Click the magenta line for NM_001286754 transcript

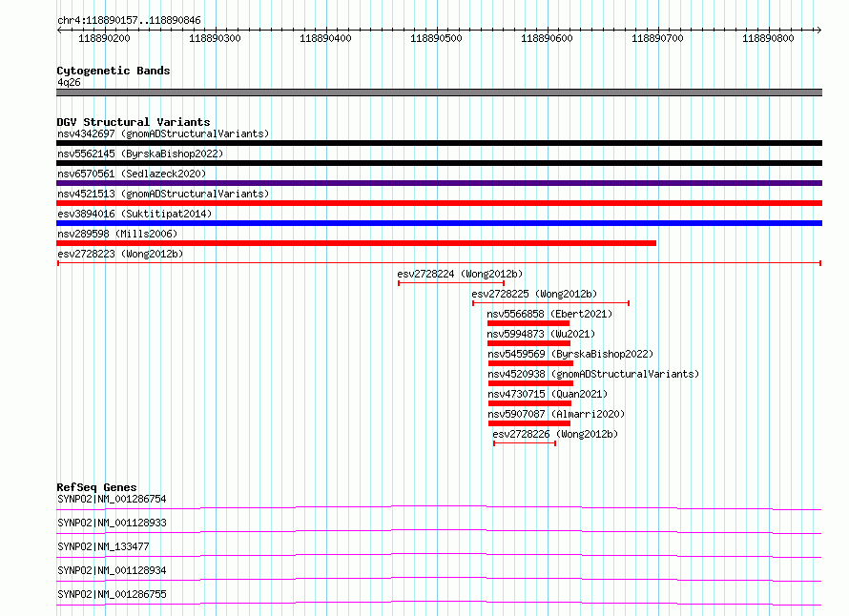[439, 507]
